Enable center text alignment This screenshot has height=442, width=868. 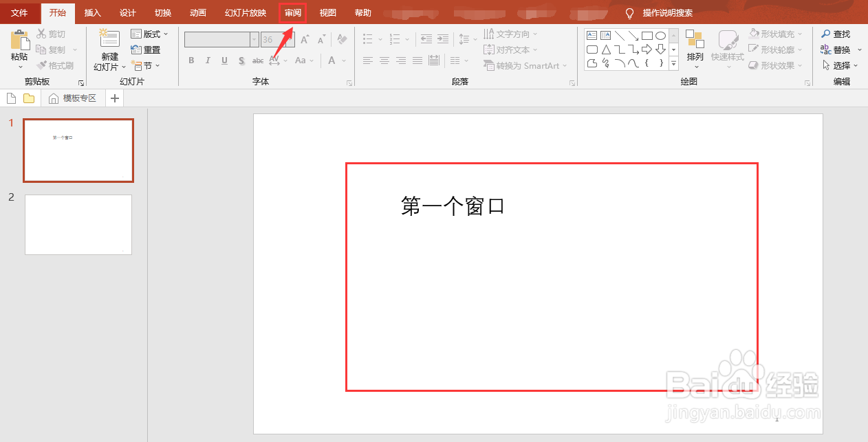click(x=384, y=60)
